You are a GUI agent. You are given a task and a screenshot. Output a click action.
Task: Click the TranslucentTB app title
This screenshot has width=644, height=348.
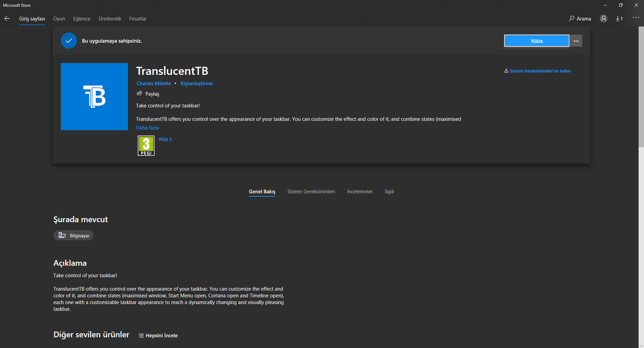click(x=172, y=71)
